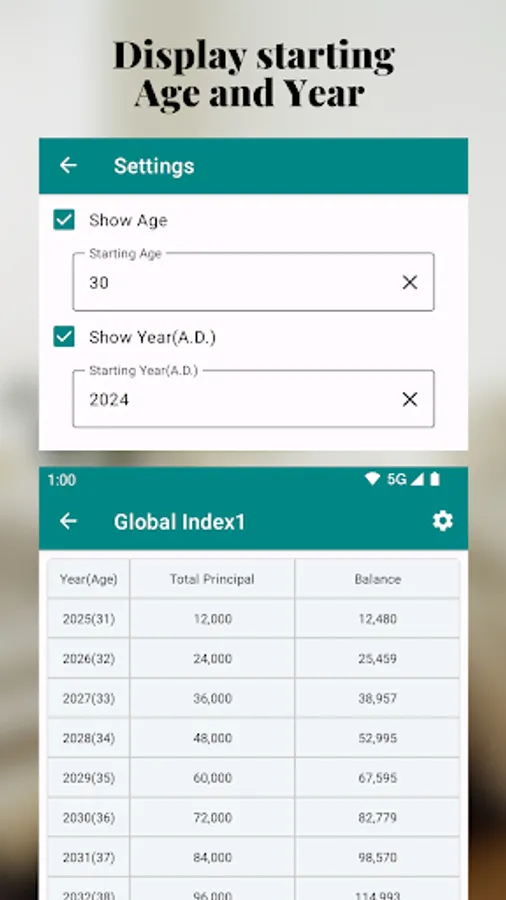Select the 2029(35) row cell

[x=88, y=778]
